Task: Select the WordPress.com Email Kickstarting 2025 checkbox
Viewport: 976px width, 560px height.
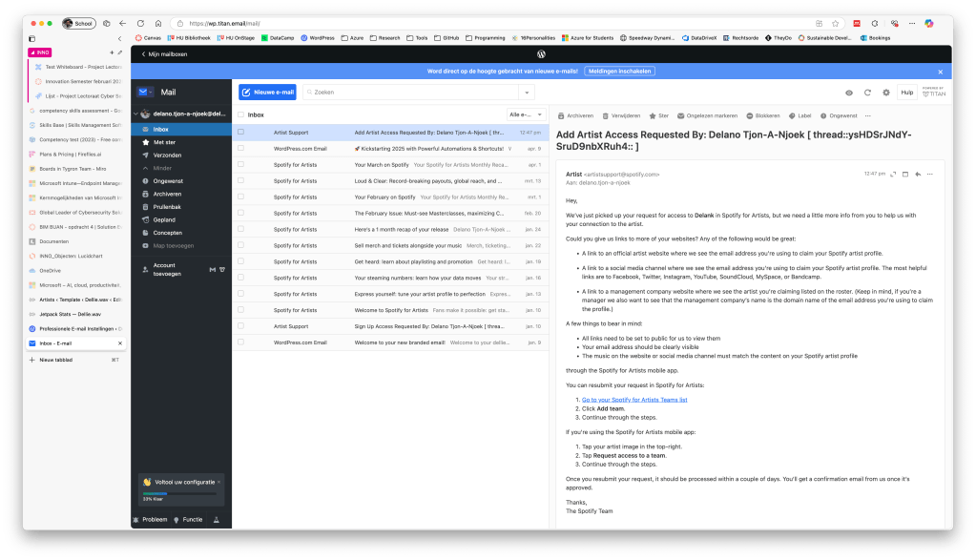Action: point(241,149)
